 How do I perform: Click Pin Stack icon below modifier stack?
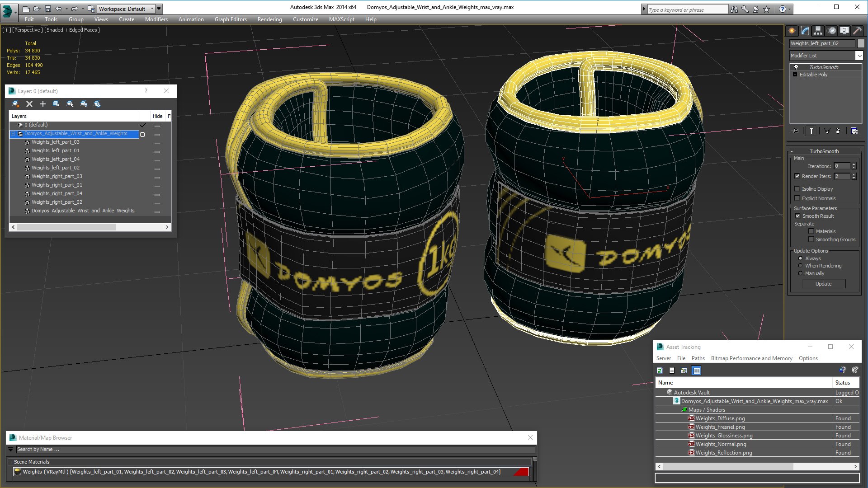796,131
